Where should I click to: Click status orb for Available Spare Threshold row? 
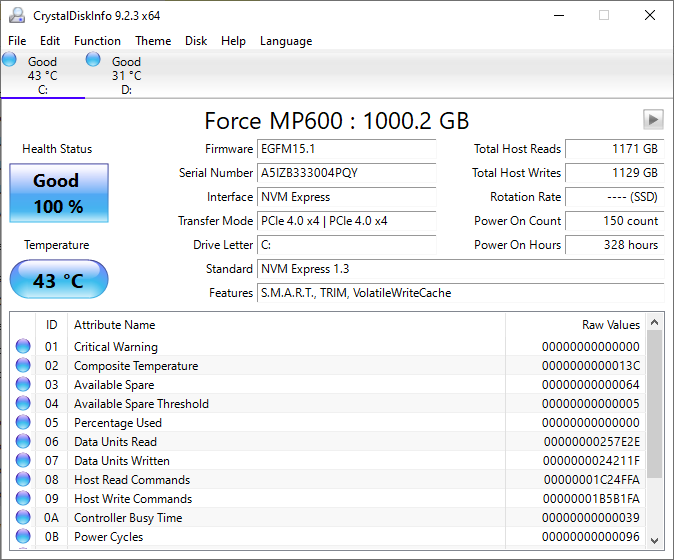click(23, 403)
